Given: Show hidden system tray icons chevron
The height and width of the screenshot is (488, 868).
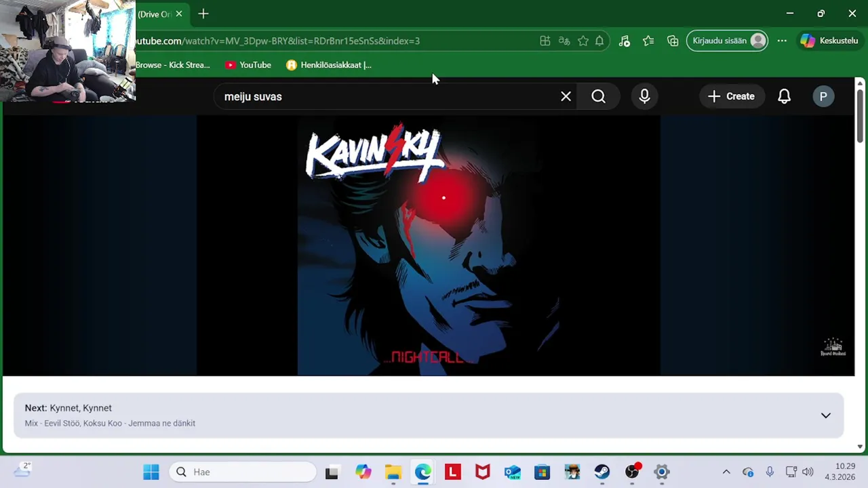Looking at the screenshot, I should 726,472.
